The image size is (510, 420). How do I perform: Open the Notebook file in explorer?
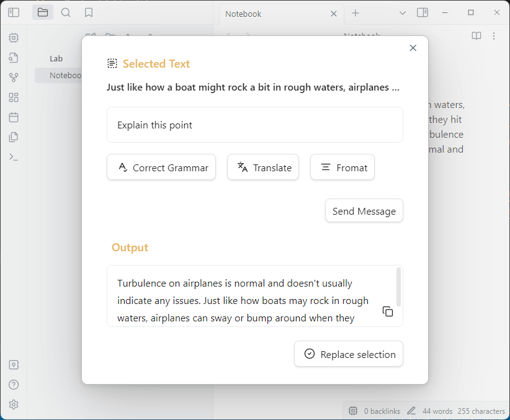pyautogui.click(x=58, y=76)
